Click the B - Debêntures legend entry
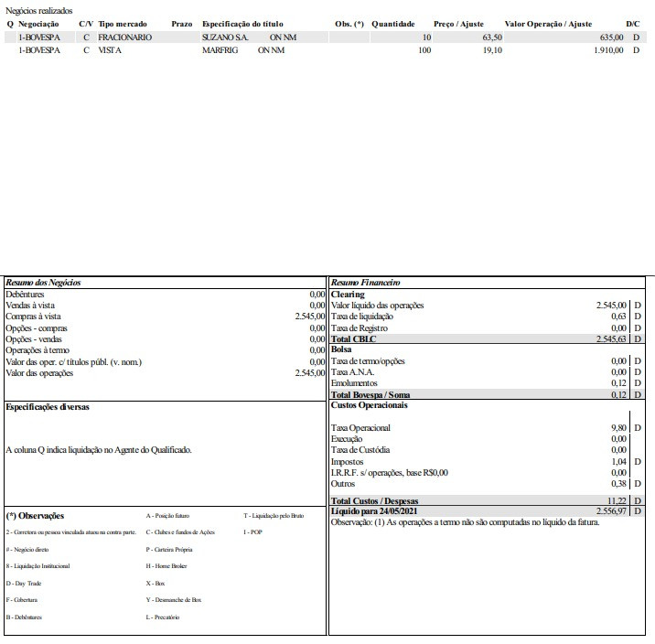The width and height of the screenshot is (655, 644). pos(24,617)
